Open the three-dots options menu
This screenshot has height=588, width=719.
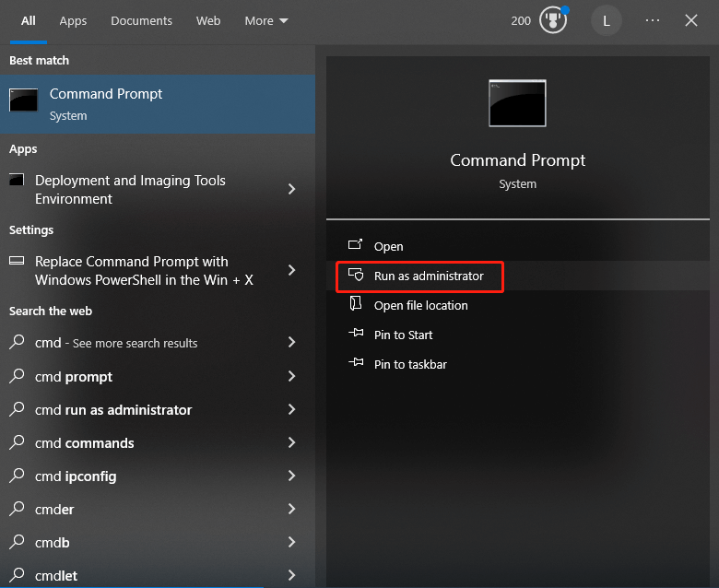pyautogui.click(x=652, y=20)
